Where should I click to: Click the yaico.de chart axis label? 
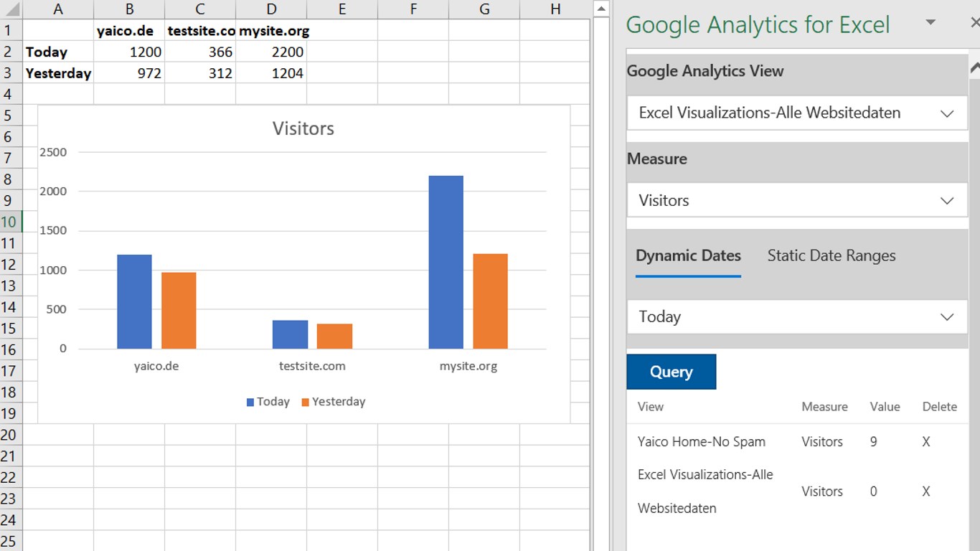click(x=156, y=366)
